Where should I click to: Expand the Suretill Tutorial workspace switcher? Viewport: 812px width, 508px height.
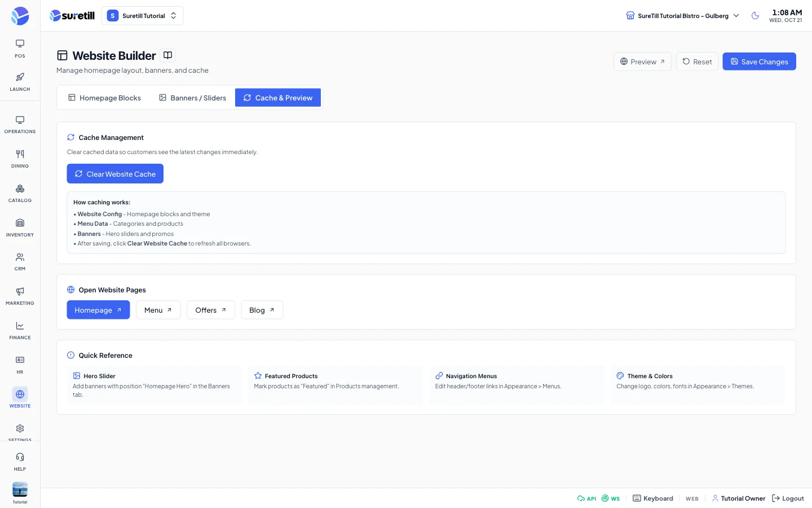point(142,16)
